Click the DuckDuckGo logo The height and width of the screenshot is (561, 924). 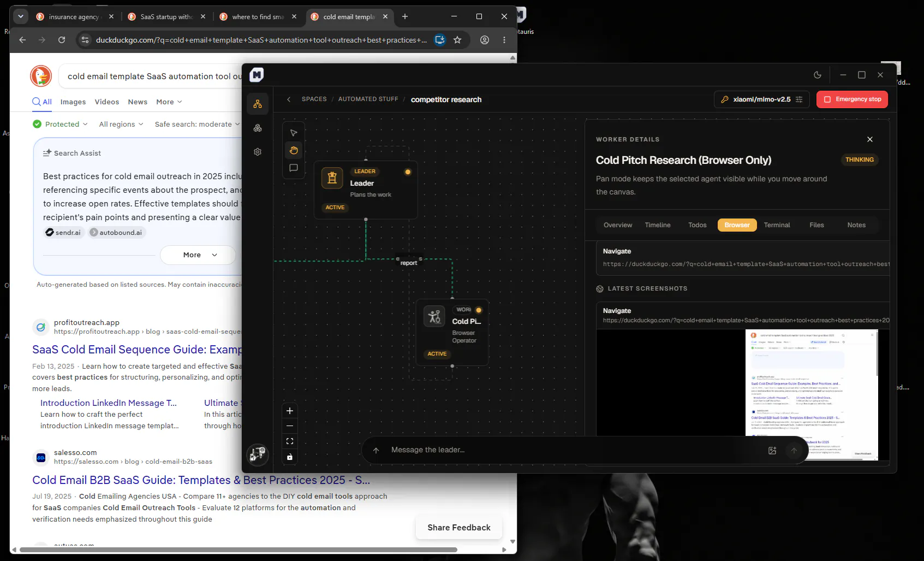coord(41,76)
